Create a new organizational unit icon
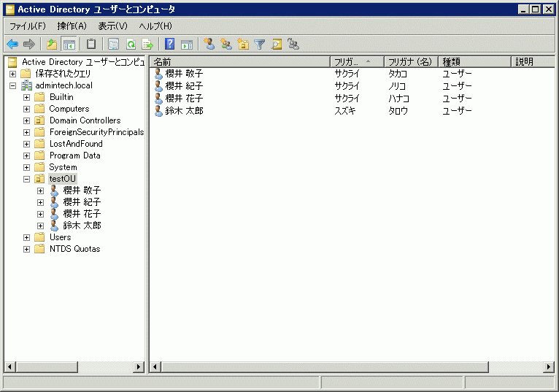The height and width of the screenshot is (392, 559). [x=243, y=45]
